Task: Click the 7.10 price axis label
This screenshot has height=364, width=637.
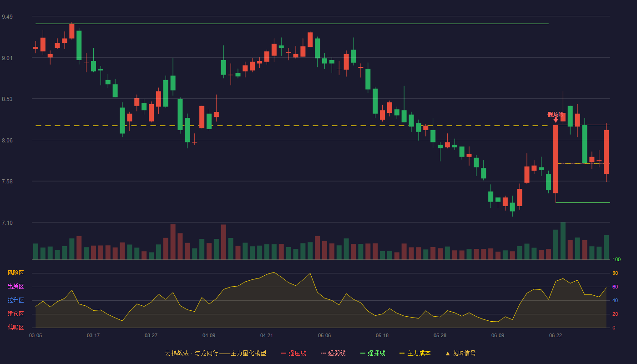Action: click(x=7, y=223)
